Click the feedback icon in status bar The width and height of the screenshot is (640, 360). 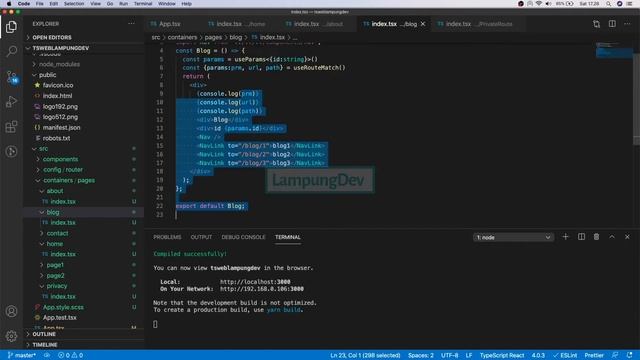click(x=615, y=355)
